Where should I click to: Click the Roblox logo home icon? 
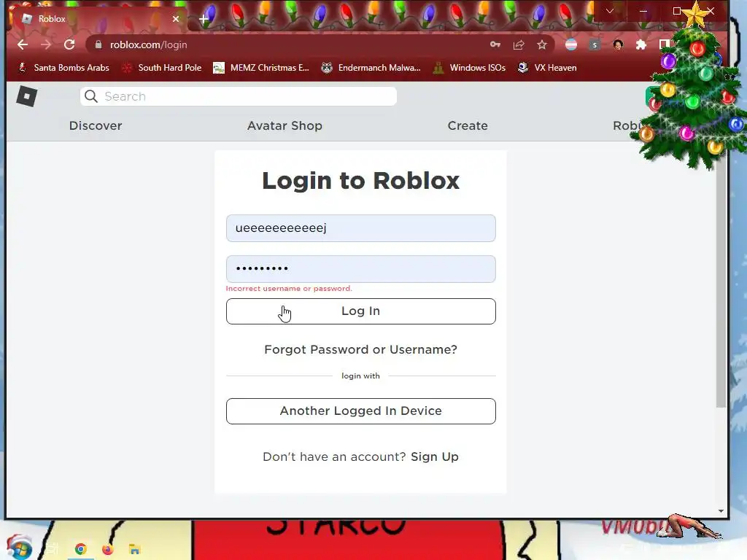27,97
